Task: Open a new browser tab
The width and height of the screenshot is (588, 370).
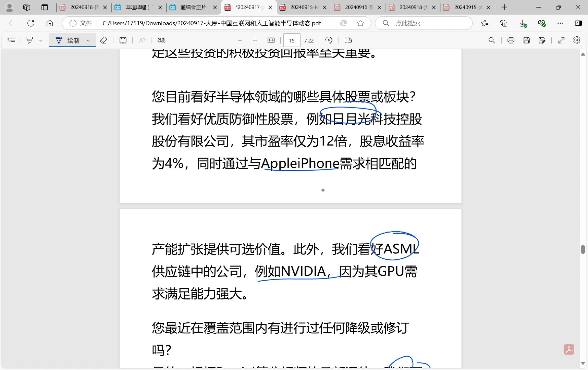Action: pyautogui.click(x=504, y=7)
